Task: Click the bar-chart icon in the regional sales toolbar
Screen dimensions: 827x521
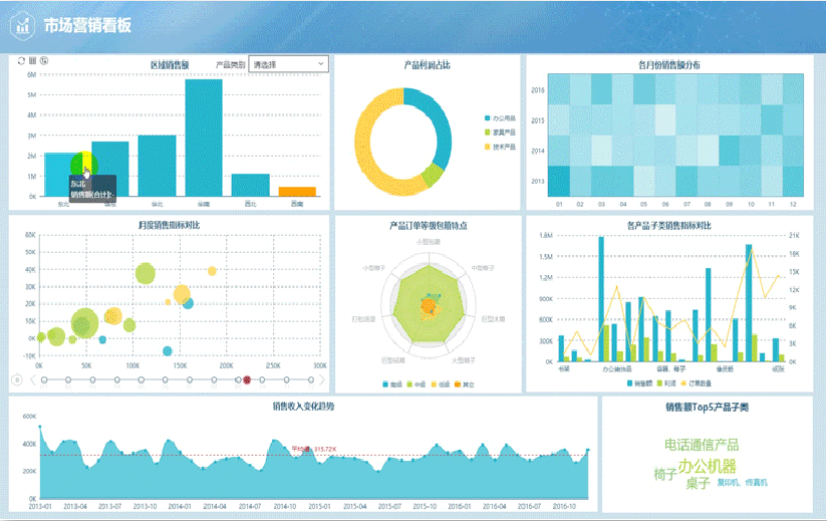Action: coord(32,61)
